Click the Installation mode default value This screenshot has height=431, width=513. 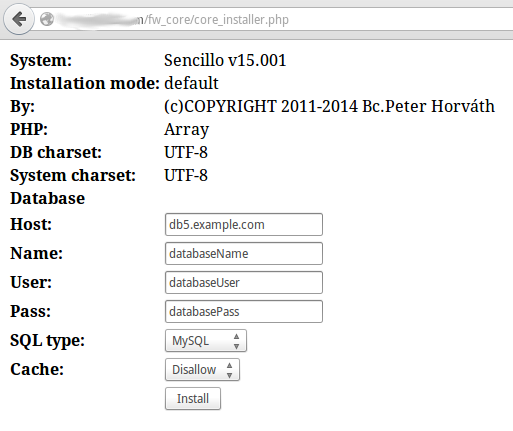tap(191, 83)
